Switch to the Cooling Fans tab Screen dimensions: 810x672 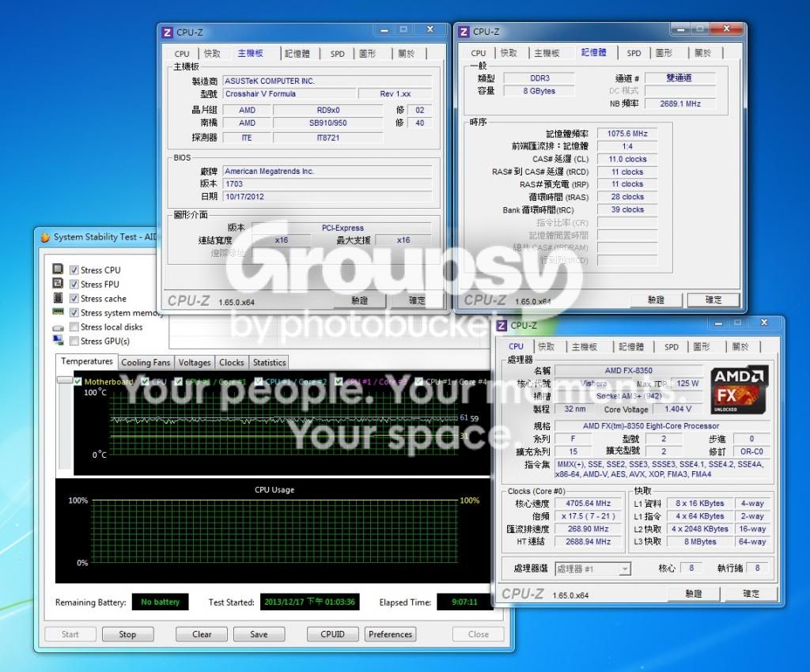point(146,362)
